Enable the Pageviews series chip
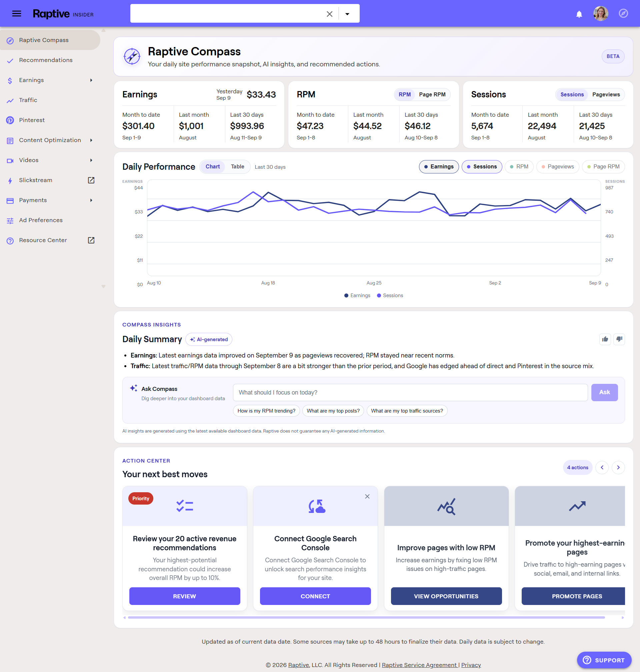 click(x=558, y=166)
